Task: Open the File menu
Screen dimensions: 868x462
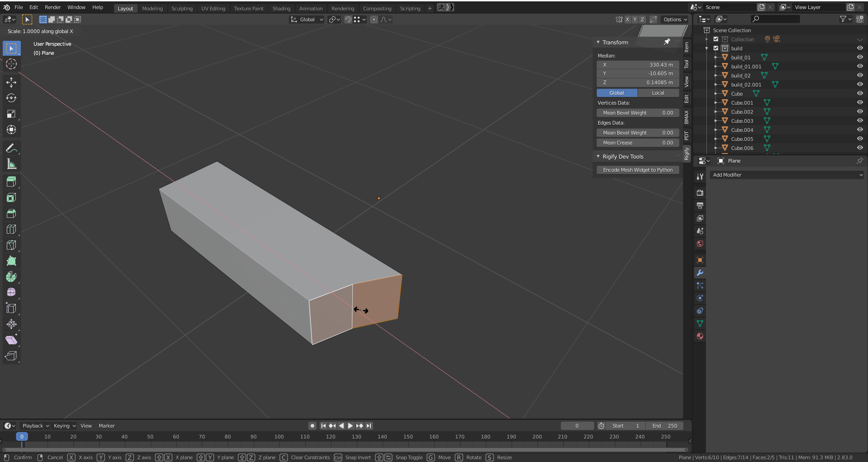Action: (19, 7)
